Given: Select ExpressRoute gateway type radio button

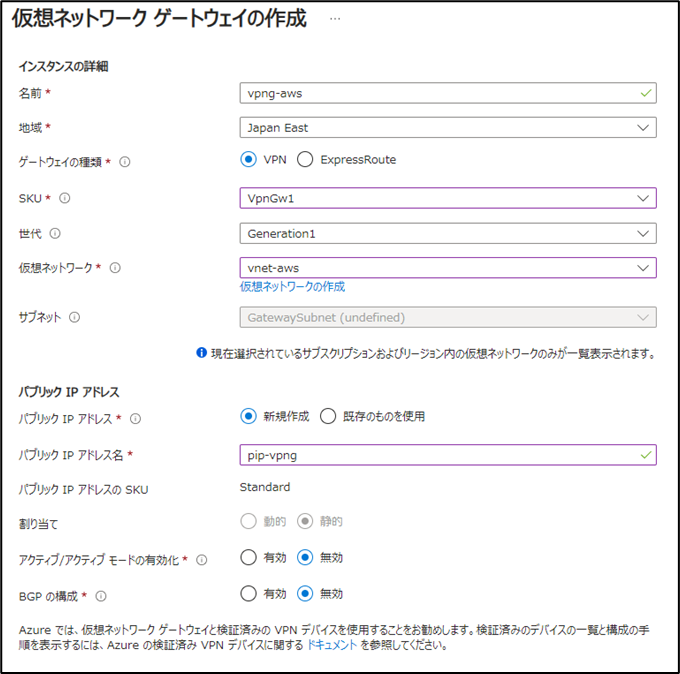Looking at the screenshot, I should tap(305, 160).
